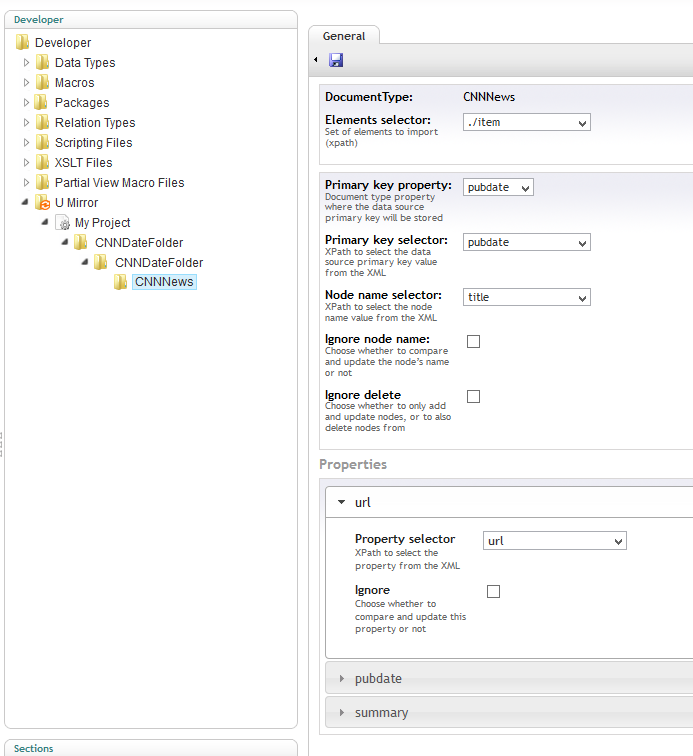The image size is (693, 756).
Task: Click the save disk icon in toolbar
Action: 336,60
